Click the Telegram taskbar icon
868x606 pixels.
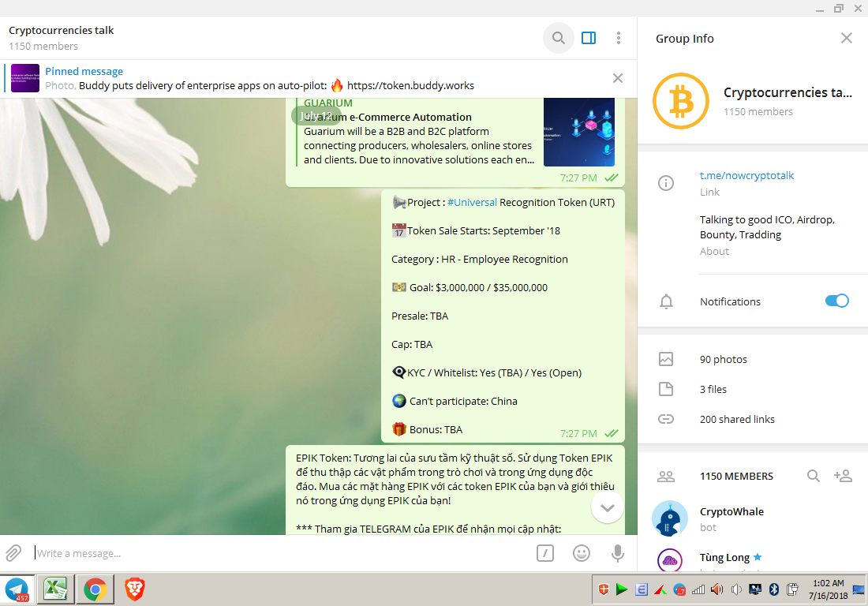coord(17,589)
